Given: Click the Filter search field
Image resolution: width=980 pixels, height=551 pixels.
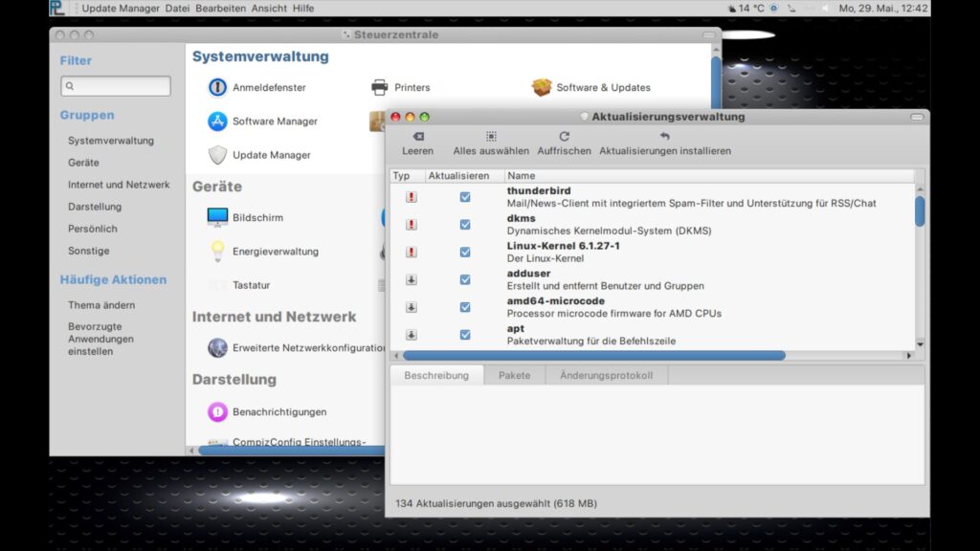Looking at the screenshot, I should 116,85.
